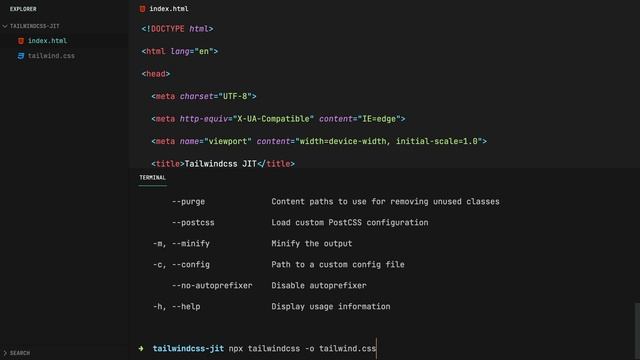Click the DOCTYPE html line in the editor

point(177,29)
